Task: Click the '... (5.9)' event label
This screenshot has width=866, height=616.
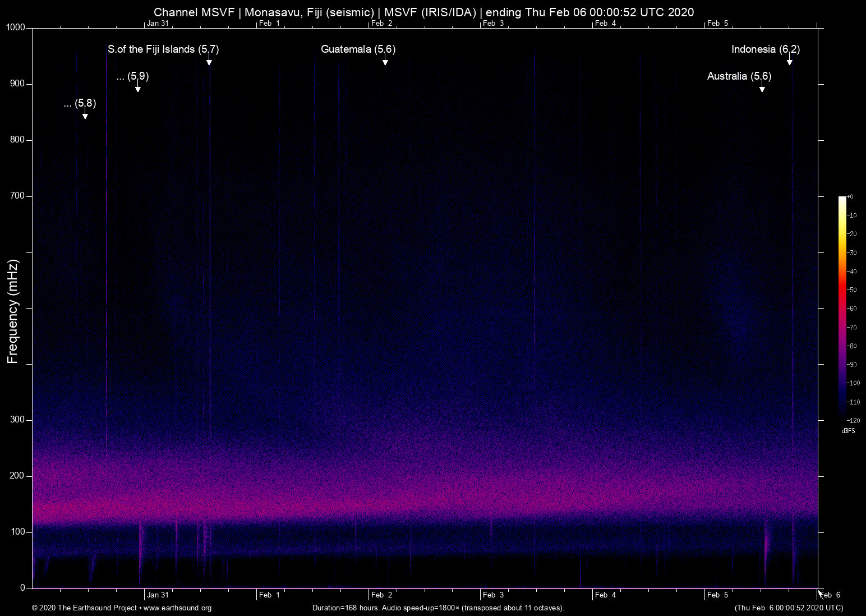Action: tap(132, 76)
